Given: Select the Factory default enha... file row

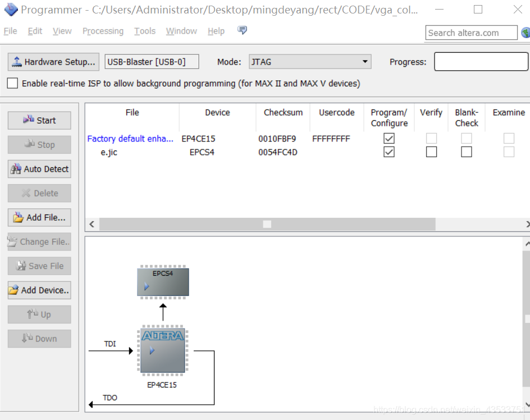Looking at the screenshot, I should (130, 139).
